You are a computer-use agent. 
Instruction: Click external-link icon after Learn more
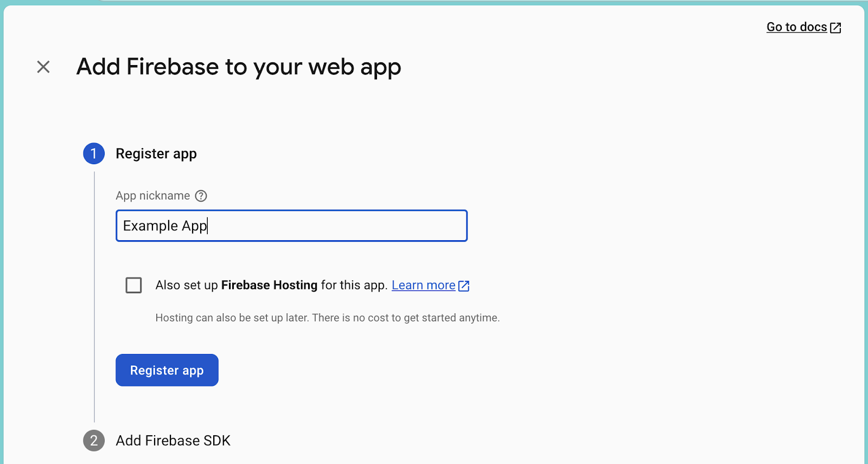pyautogui.click(x=464, y=286)
